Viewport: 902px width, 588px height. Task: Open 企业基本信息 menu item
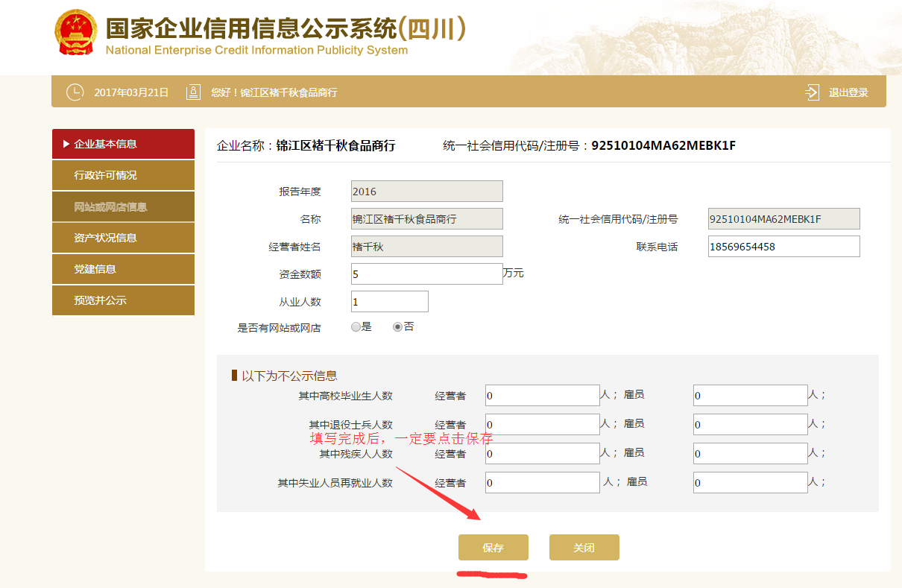coord(123,144)
